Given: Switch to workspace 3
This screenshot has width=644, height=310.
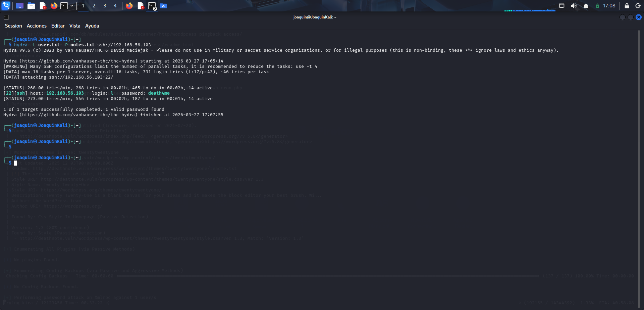Looking at the screenshot, I should (x=104, y=6).
